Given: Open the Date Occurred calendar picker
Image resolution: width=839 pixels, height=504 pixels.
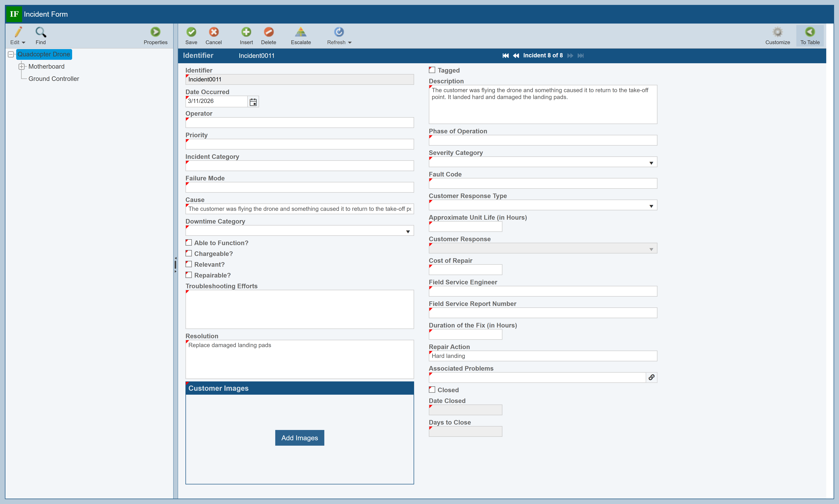Looking at the screenshot, I should tap(253, 102).
